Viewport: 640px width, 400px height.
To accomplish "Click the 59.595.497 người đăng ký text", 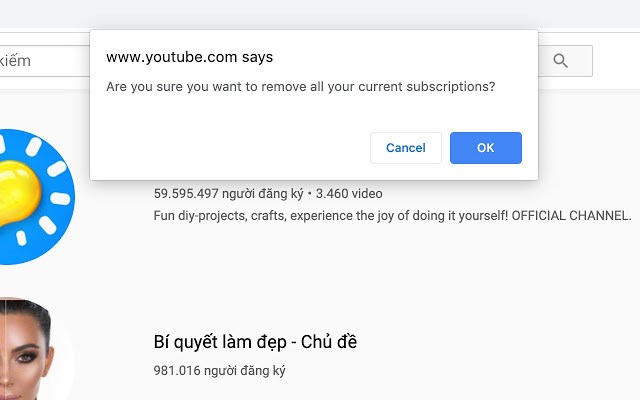I will pos(228,193).
